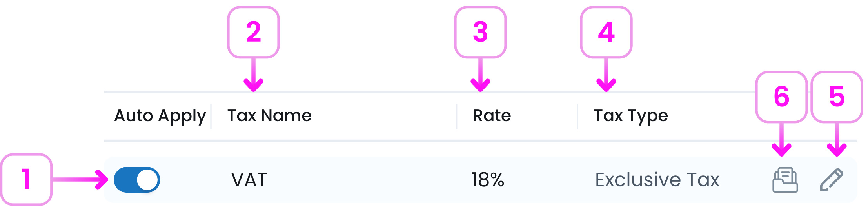Click the archive icon in VAT row
868x206 pixels.
click(x=785, y=180)
